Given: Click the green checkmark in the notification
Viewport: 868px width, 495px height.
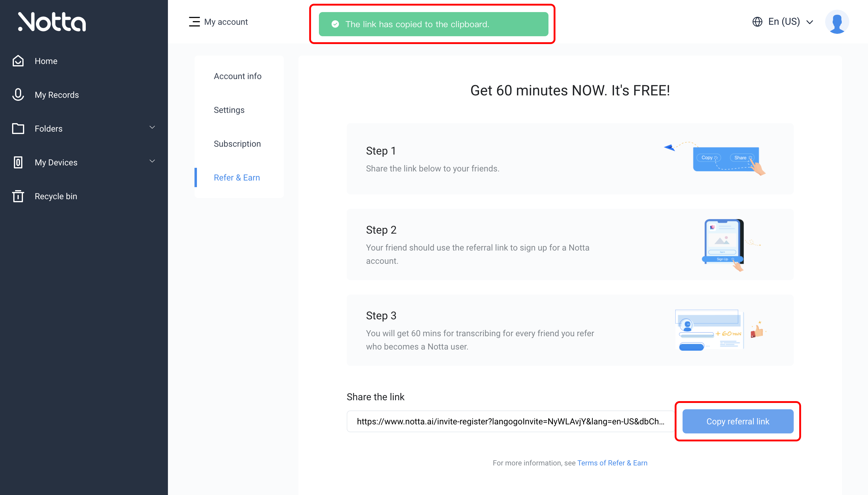Looking at the screenshot, I should 335,24.
